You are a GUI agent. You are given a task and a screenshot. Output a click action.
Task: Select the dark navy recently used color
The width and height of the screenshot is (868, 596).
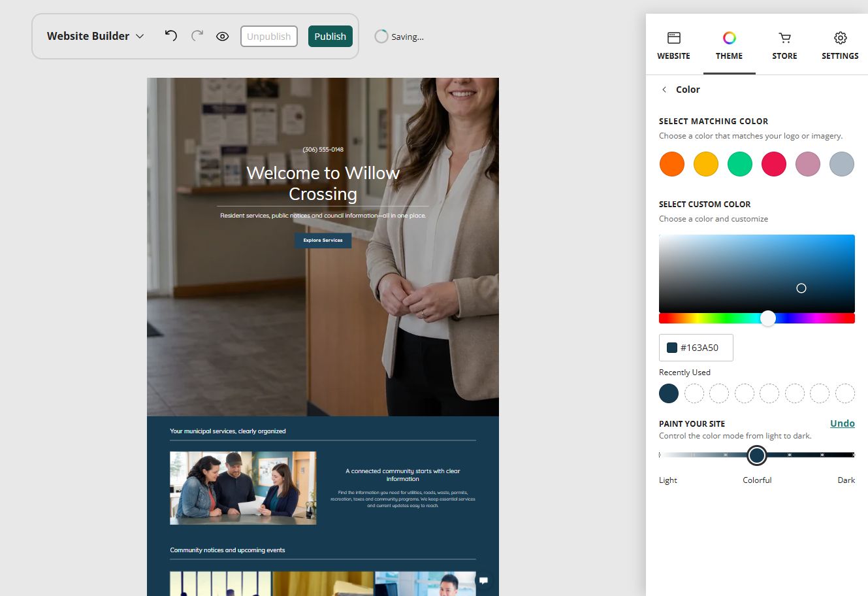[669, 393]
